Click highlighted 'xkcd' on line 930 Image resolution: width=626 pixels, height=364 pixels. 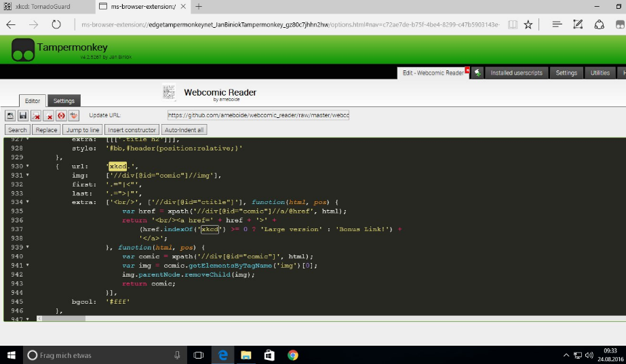[x=118, y=166]
